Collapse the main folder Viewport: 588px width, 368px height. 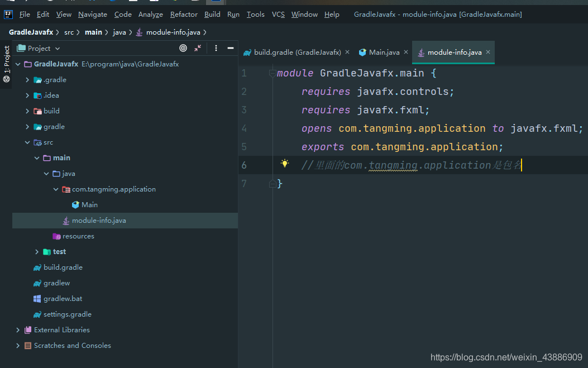(x=37, y=158)
